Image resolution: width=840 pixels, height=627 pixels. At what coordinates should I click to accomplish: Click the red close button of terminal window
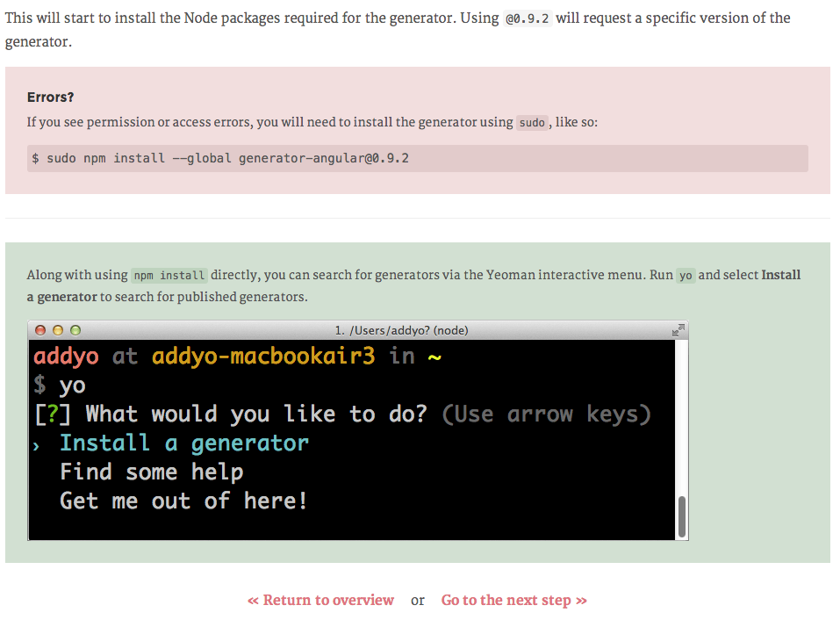(x=40, y=330)
